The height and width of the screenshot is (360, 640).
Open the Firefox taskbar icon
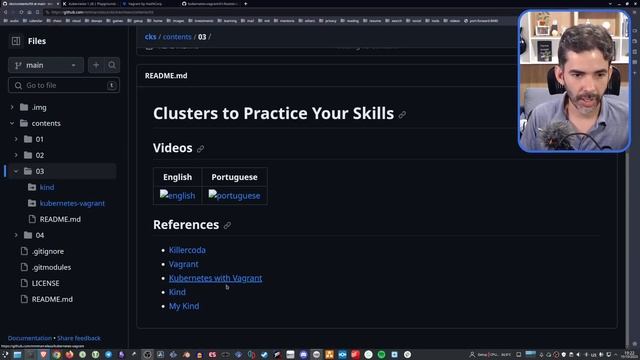[x=69, y=355]
